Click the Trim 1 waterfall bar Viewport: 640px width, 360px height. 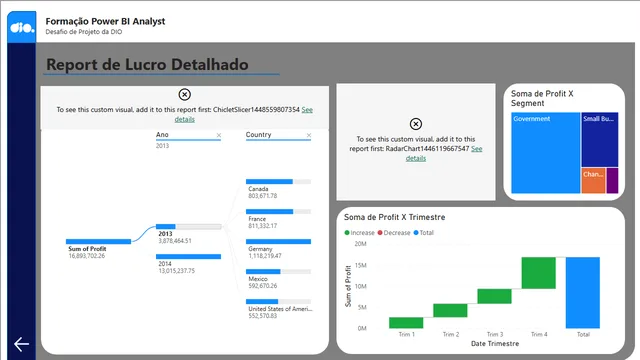point(406,322)
